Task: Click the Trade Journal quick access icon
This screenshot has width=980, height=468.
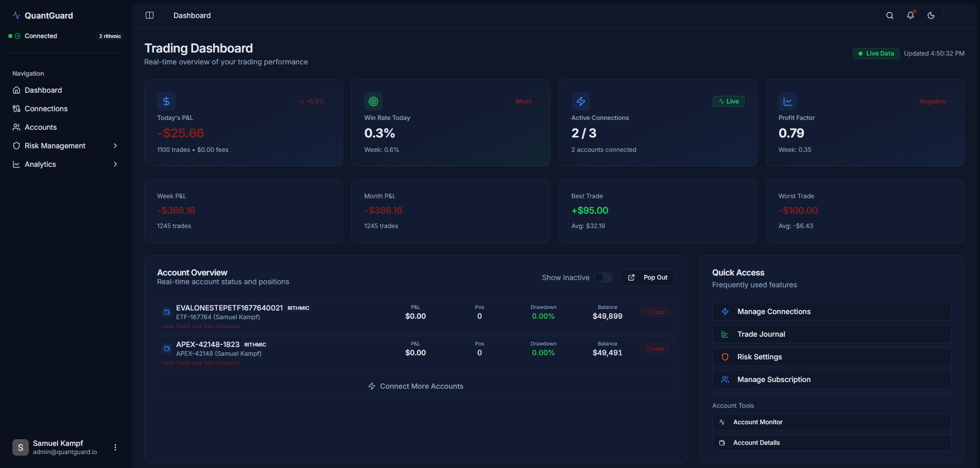Action: pyautogui.click(x=725, y=334)
